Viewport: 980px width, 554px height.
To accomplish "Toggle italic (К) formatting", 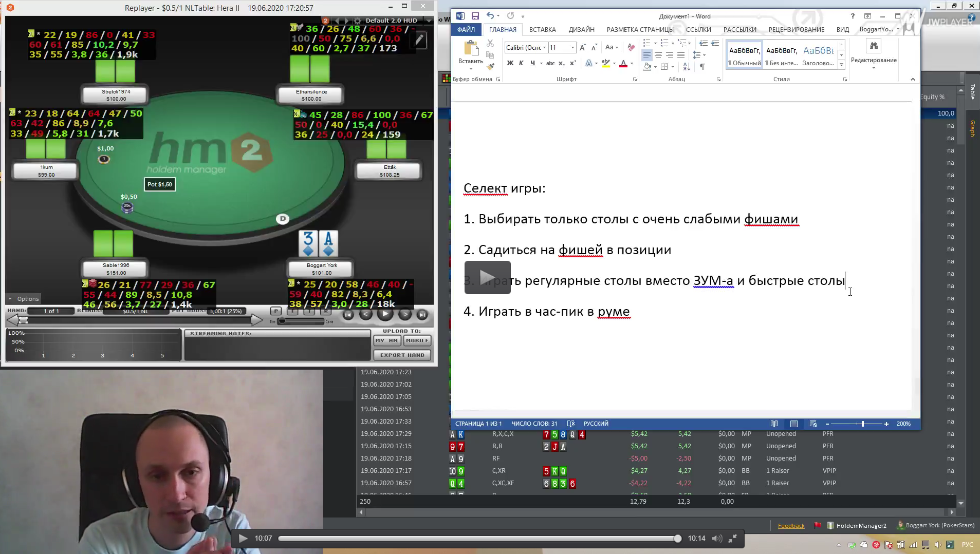I will (x=521, y=63).
